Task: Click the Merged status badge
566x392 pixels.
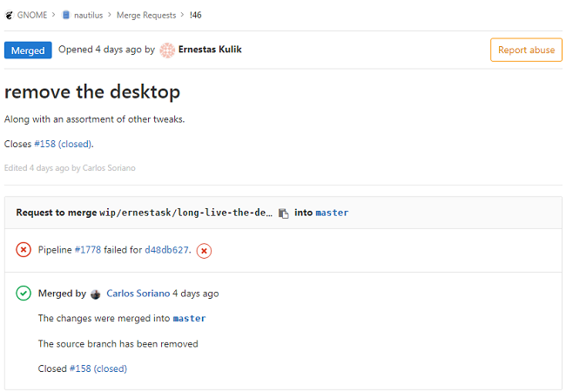Action: [28, 51]
